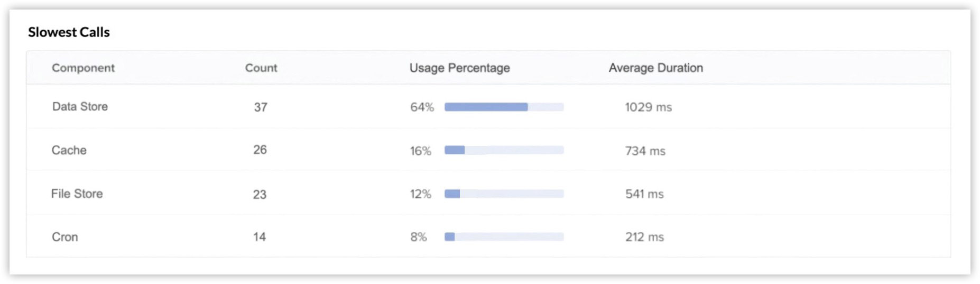Select the Cron component name
Image resolution: width=980 pixels, height=284 pixels.
pyautogui.click(x=64, y=237)
